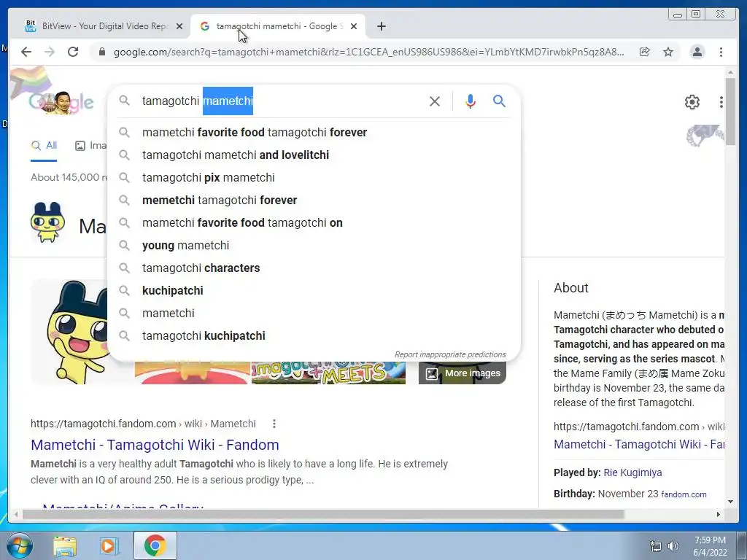The image size is (747, 560).
Task: Open About panel Tamagotchi Wiki link
Action: pos(639,444)
